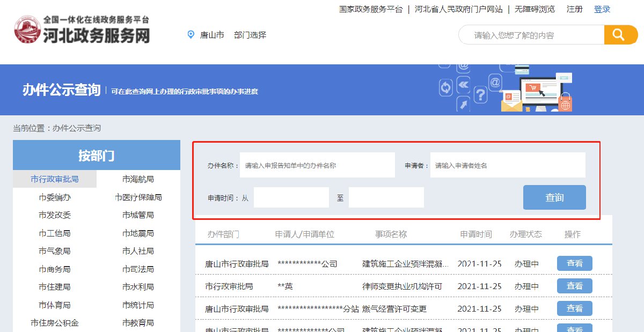644x332 pixels.
Task: Select 市人社局 department
Action: coord(138,251)
